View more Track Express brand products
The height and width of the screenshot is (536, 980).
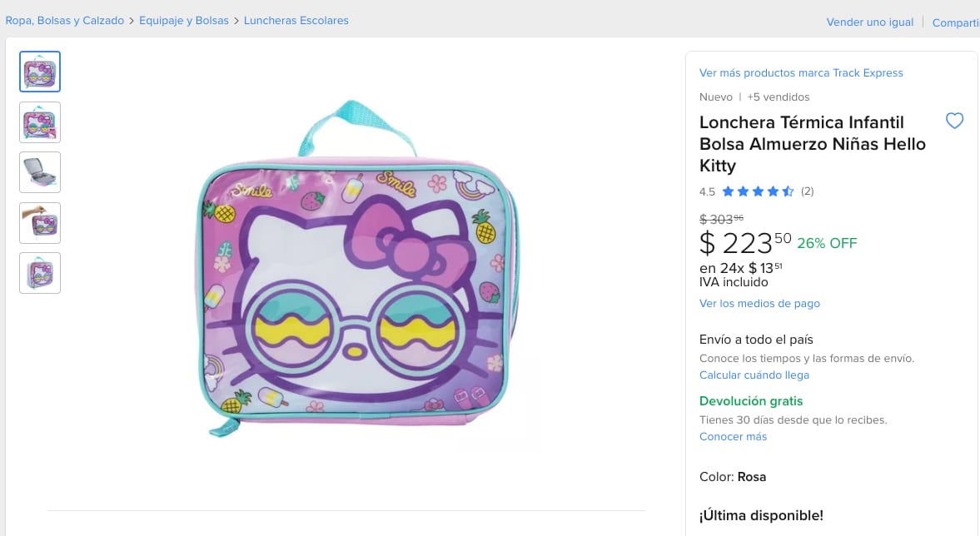click(x=801, y=73)
